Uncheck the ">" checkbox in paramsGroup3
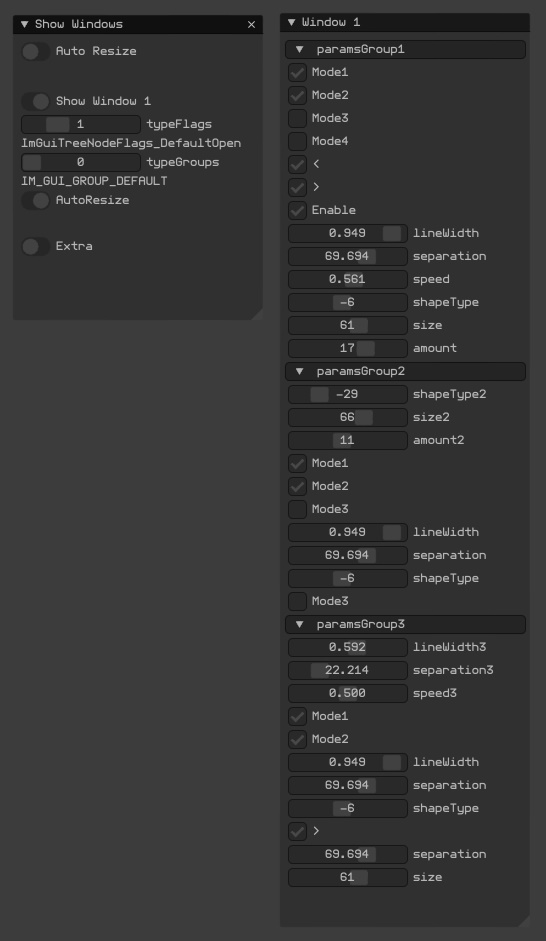546x941 pixels. pyautogui.click(x=298, y=832)
